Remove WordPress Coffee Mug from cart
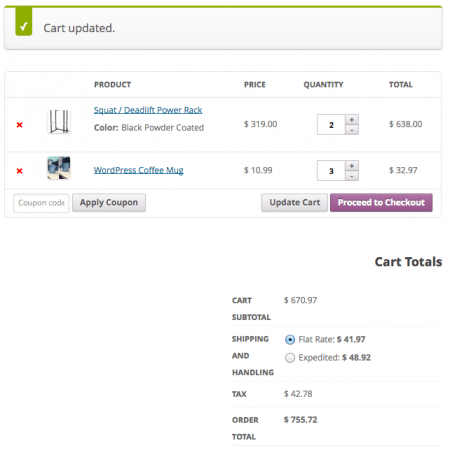450x450 pixels. point(19,171)
